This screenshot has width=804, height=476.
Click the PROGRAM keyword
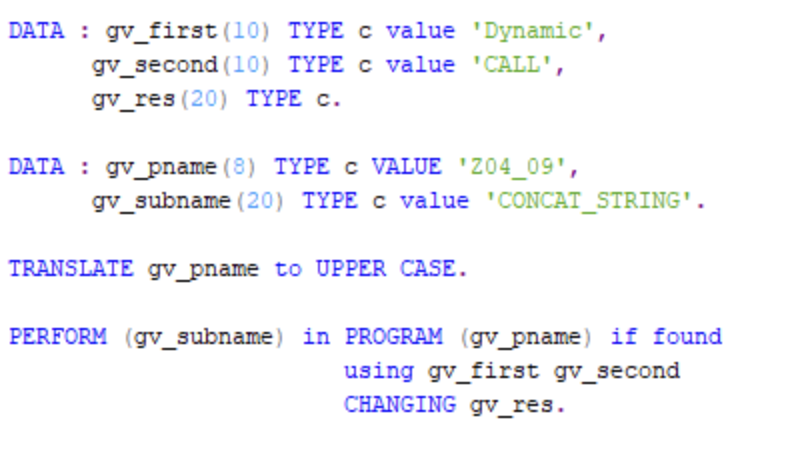point(393,336)
